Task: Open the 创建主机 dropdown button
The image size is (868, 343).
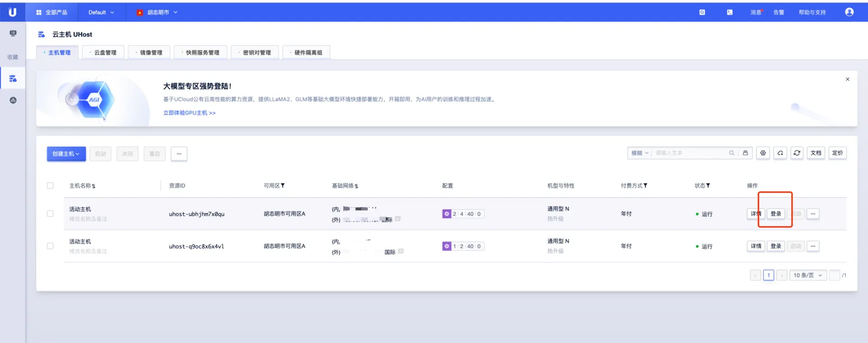Action: [x=66, y=154]
